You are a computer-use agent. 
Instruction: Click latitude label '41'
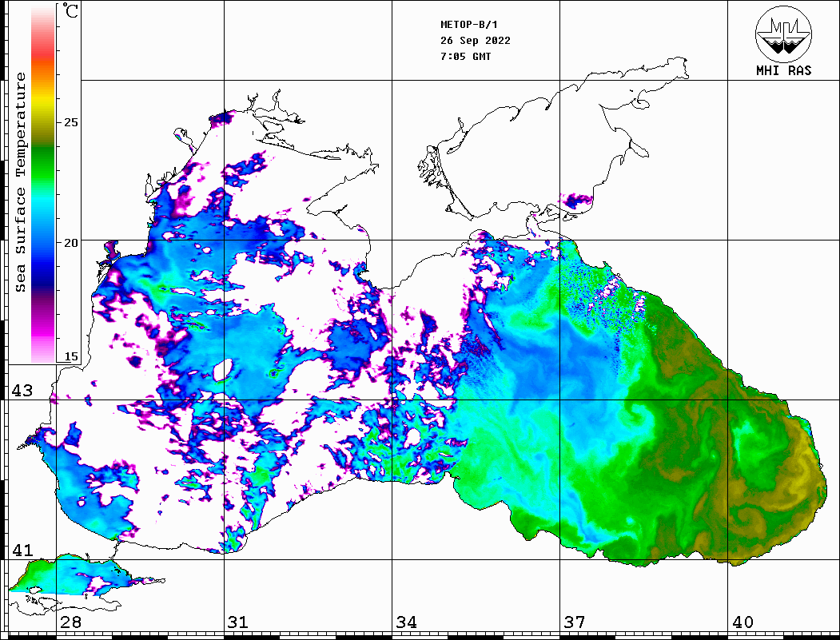(x=22, y=550)
